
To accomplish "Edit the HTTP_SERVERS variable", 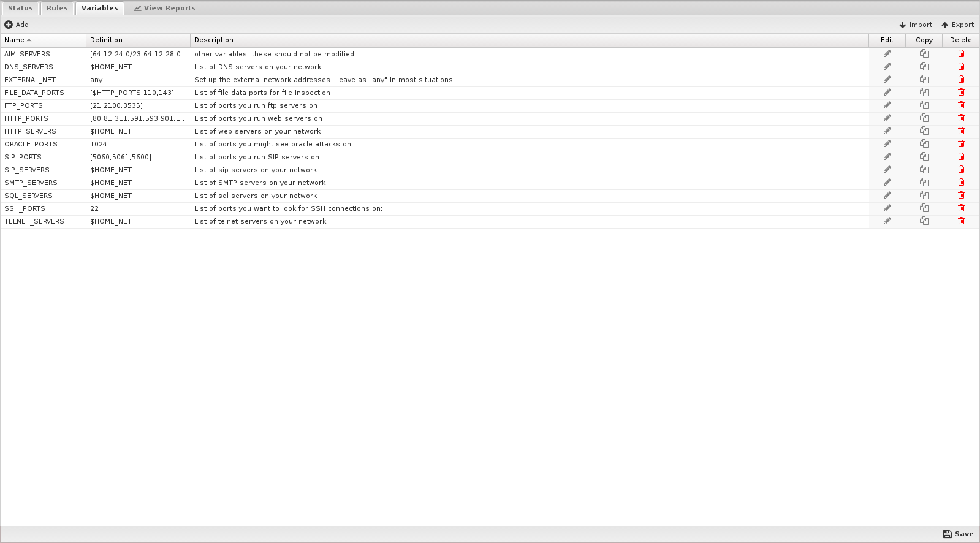I will [x=887, y=131].
